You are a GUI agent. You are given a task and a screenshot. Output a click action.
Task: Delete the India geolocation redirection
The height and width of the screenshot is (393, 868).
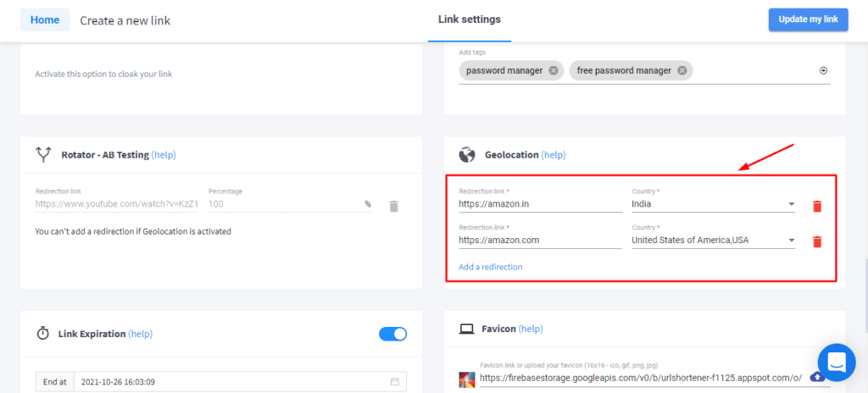(x=817, y=206)
